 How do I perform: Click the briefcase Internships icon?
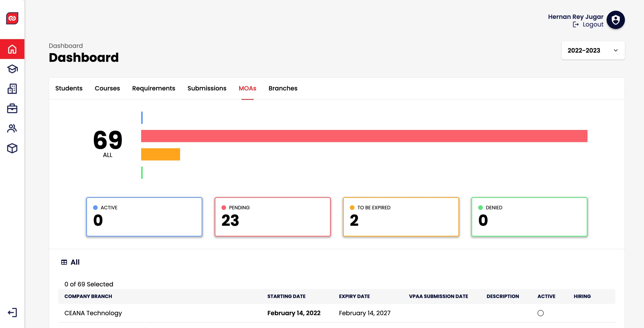[x=12, y=108]
